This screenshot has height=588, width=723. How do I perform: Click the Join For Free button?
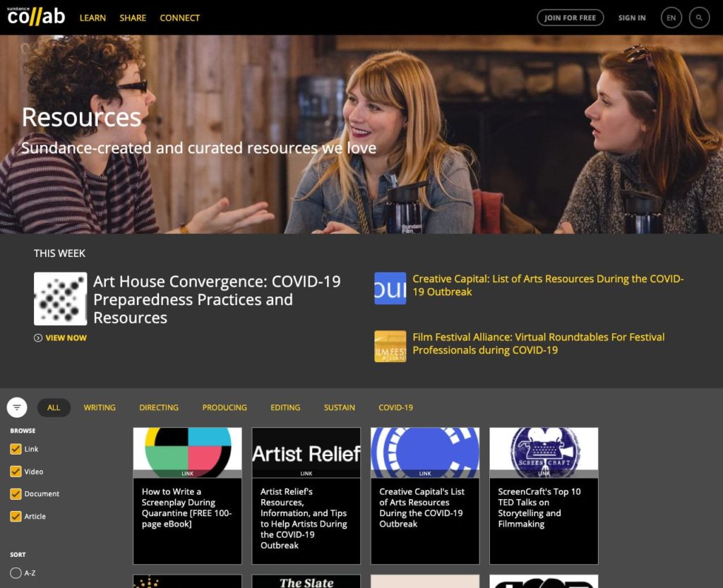[x=570, y=18]
